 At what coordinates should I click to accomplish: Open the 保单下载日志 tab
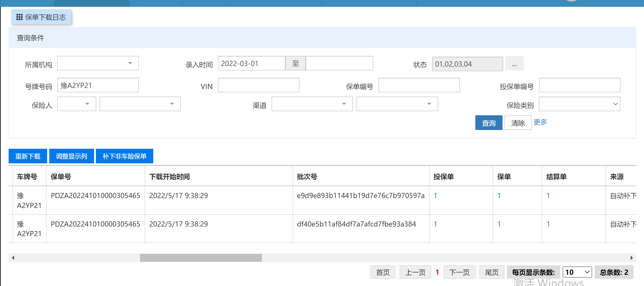point(41,17)
